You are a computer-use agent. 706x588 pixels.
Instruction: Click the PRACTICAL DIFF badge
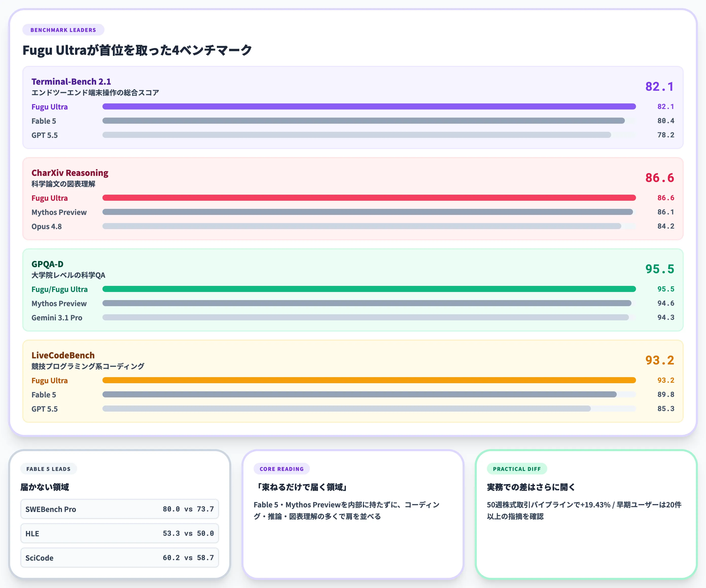tap(517, 469)
